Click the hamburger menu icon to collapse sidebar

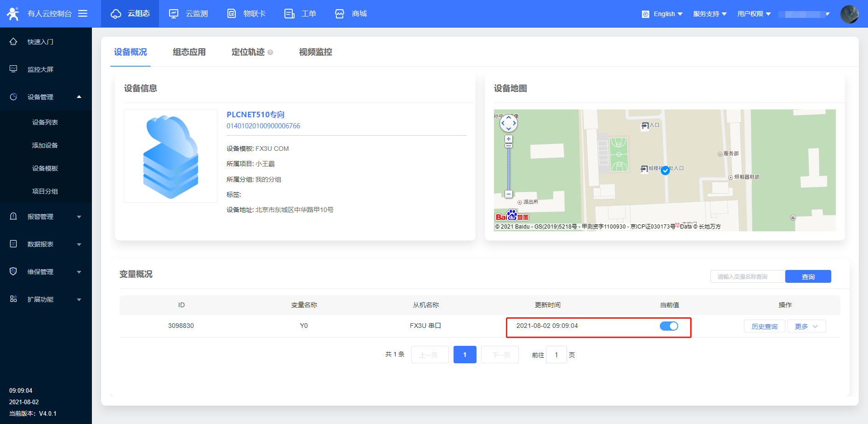tap(83, 14)
